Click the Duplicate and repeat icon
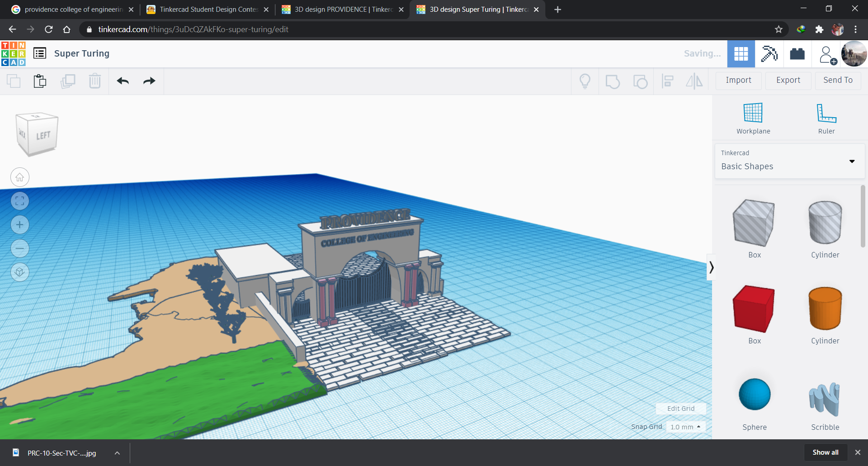 68,81
